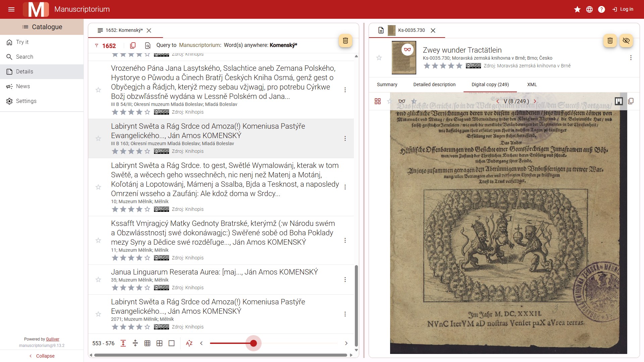Screen dimensions: 644x362
Task: Switch to the Detailed description tab
Action: (434, 84)
